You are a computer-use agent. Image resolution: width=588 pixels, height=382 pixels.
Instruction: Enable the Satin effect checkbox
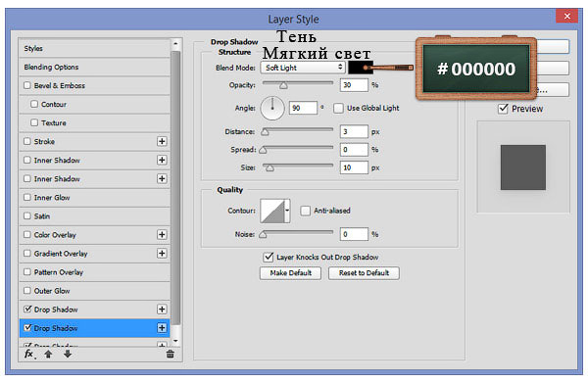(27, 215)
